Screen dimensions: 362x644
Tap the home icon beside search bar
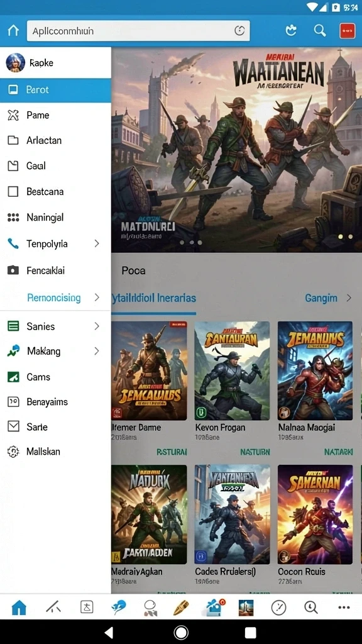coord(13,31)
